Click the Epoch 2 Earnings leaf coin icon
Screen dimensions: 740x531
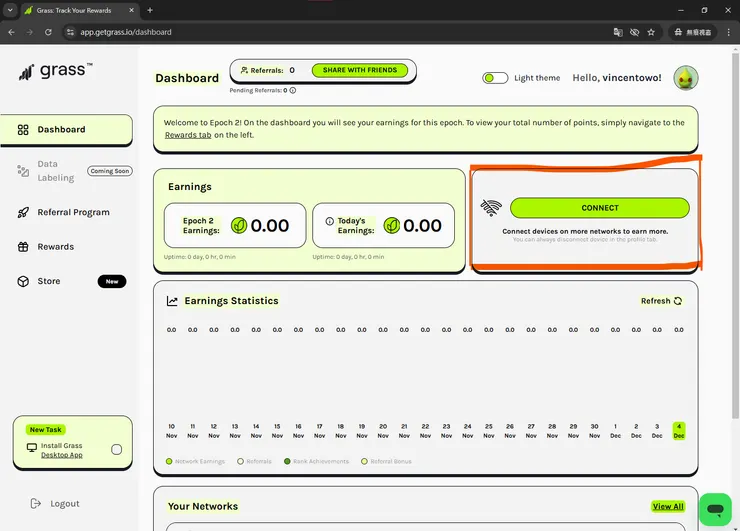(239, 226)
